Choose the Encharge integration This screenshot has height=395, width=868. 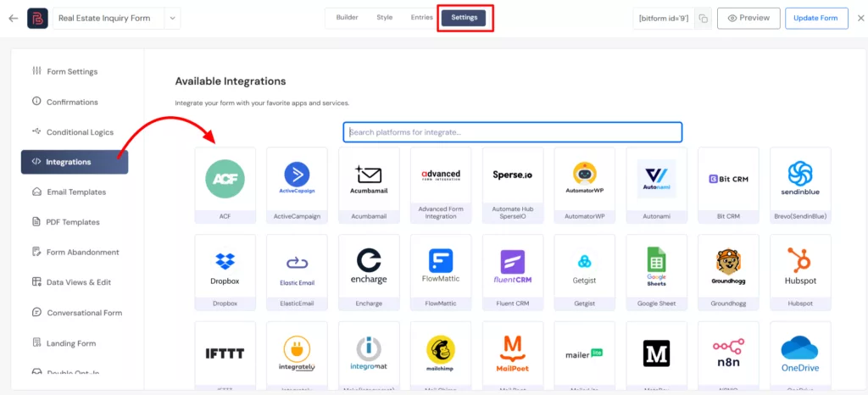tap(369, 272)
